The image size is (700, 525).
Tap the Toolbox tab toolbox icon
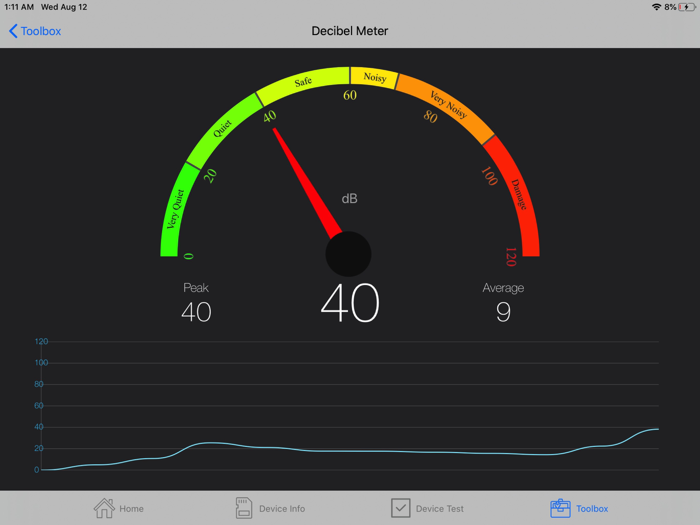pyautogui.click(x=560, y=508)
